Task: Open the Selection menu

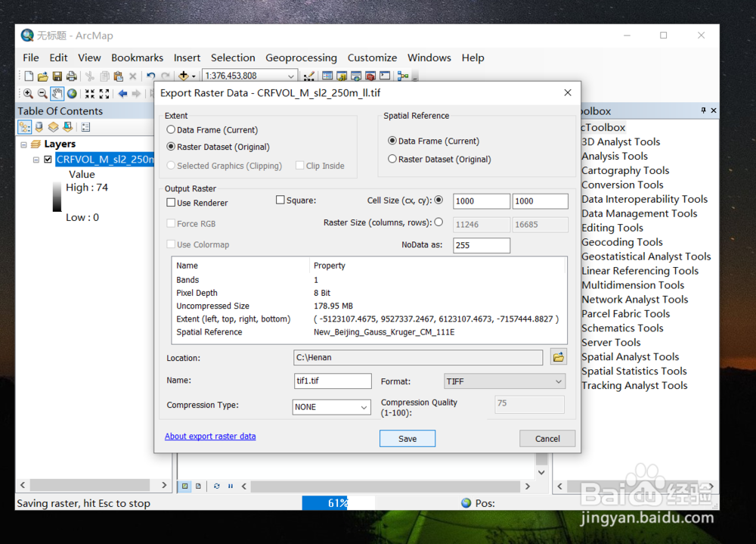Action: 233,58
